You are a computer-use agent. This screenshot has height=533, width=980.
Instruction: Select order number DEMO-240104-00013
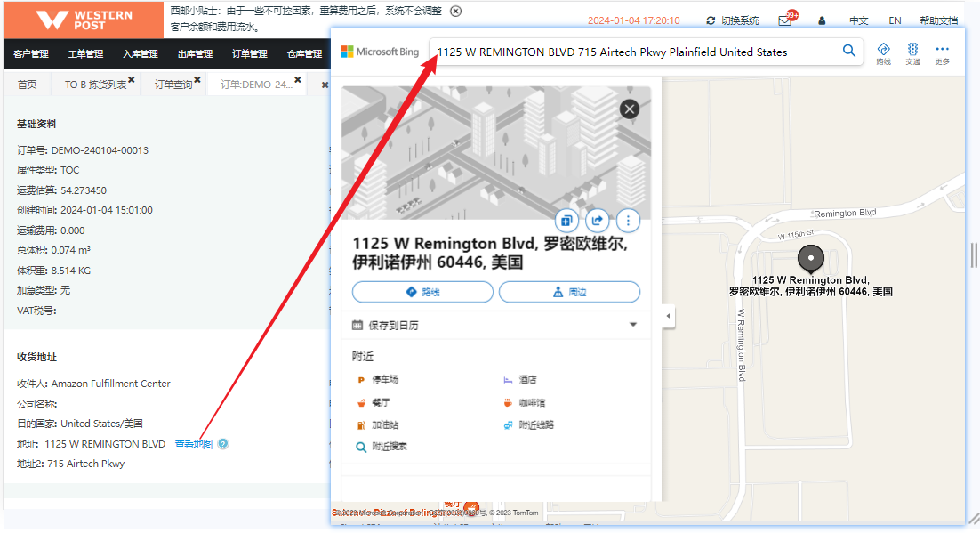[x=100, y=150]
